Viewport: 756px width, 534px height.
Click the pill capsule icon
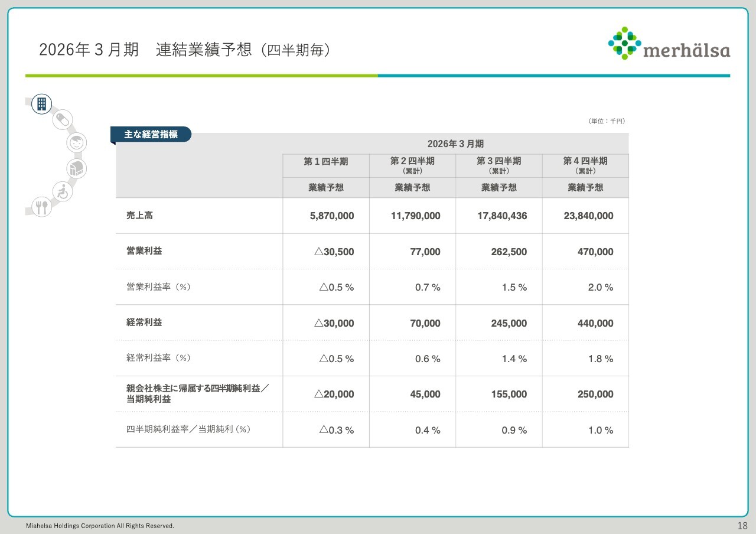(x=61, y=120)
